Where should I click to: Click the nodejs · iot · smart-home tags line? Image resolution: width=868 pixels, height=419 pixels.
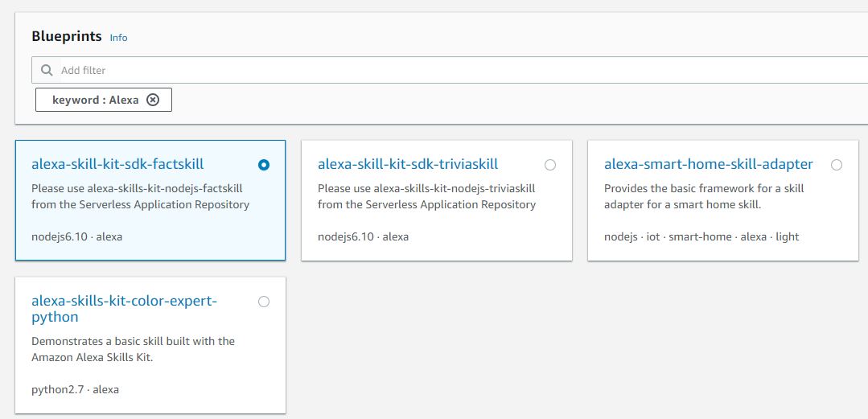pyautogui.click(x=701, y=237)
